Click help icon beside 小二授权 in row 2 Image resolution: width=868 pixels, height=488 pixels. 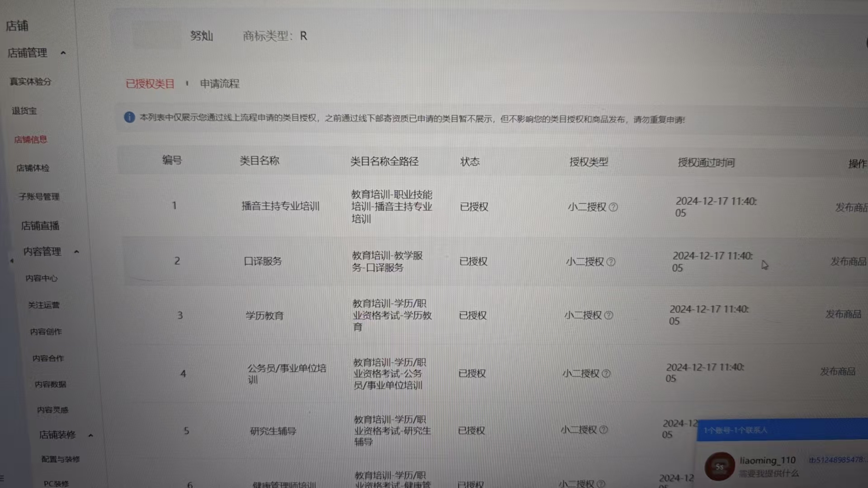tap(611, 262)
